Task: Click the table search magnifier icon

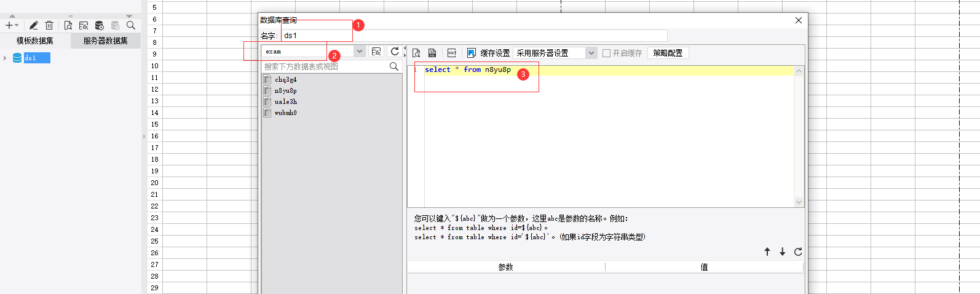Action: 394,66
